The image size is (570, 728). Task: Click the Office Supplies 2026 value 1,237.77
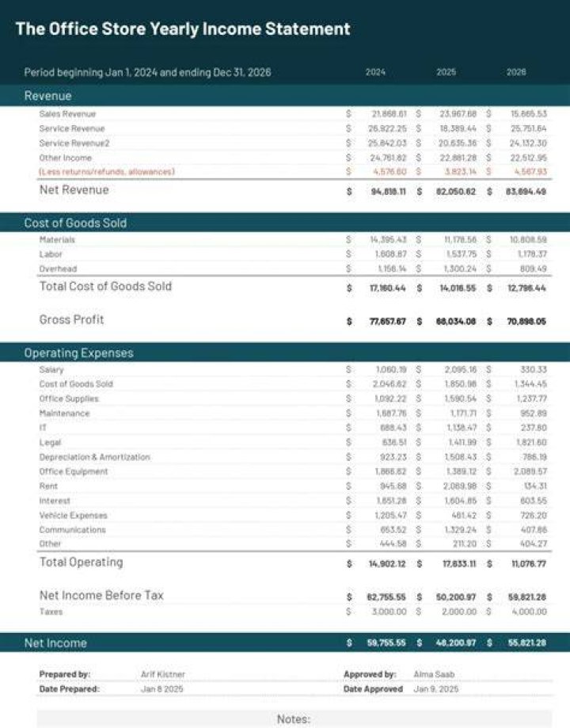[x=531, y=398]
